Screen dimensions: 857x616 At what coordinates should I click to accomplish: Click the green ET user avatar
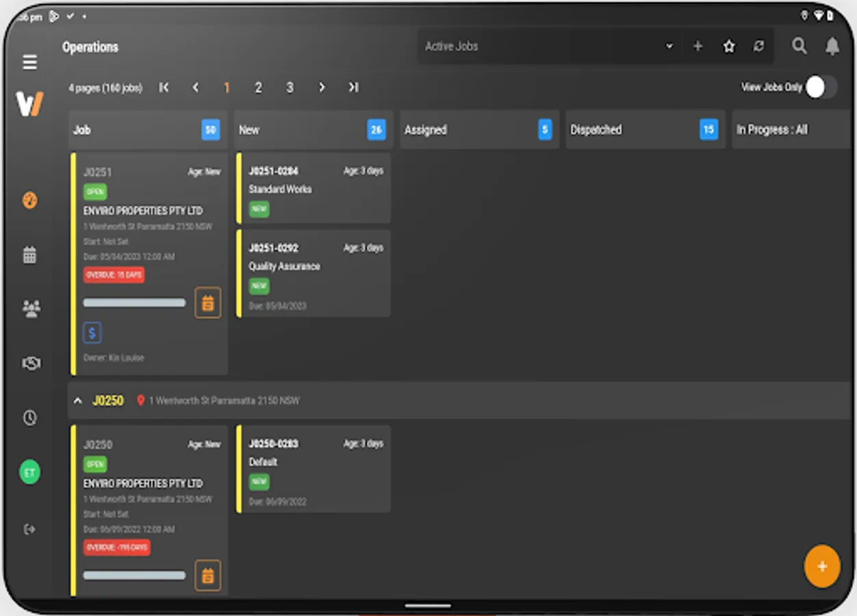[x=29, y=472]
